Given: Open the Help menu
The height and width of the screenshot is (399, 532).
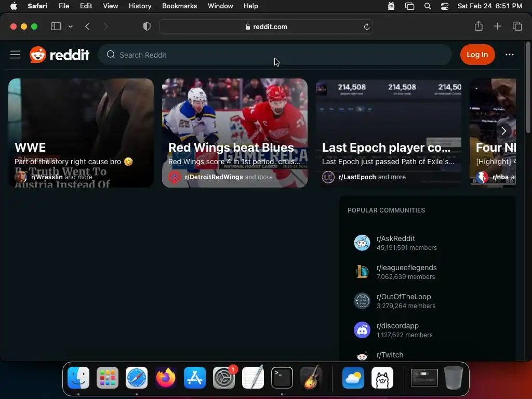Looking at the screenshot, I should [251, 6].
